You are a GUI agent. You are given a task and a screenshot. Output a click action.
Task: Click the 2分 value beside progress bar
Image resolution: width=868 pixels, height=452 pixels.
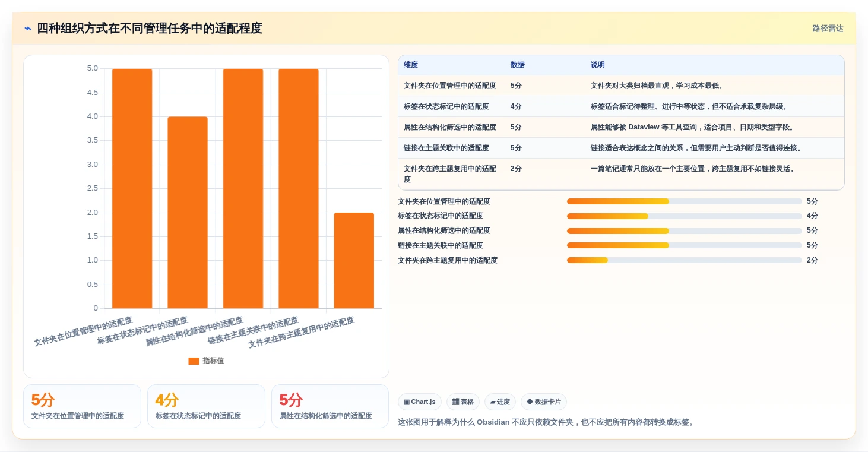tap(812, 260)
